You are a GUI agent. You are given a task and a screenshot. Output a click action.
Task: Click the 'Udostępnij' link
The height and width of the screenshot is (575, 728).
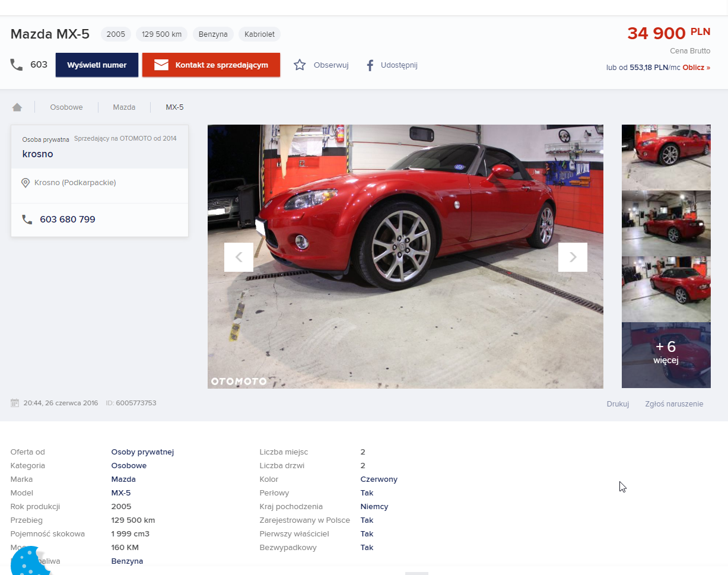point(399,65)
